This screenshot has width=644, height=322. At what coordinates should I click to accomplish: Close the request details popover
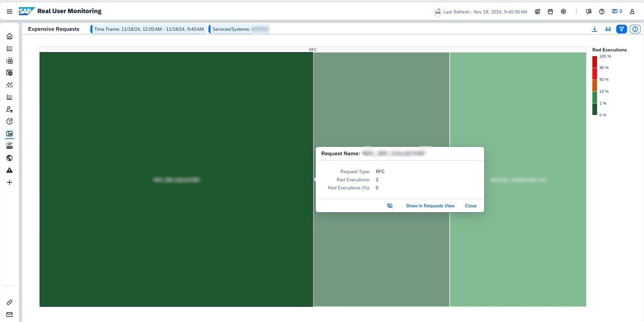[470, 206]
